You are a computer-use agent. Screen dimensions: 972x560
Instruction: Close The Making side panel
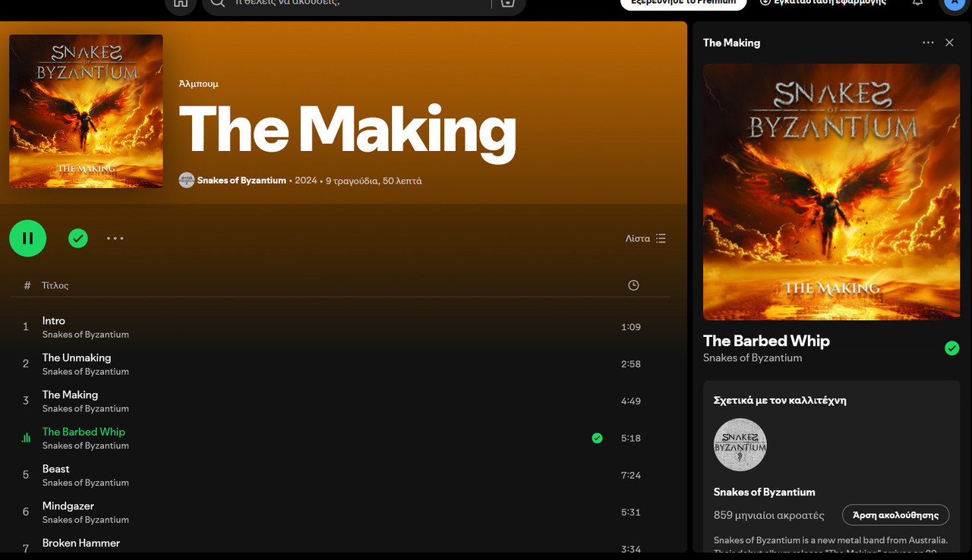pyautogui.click(x=949, y=42)
